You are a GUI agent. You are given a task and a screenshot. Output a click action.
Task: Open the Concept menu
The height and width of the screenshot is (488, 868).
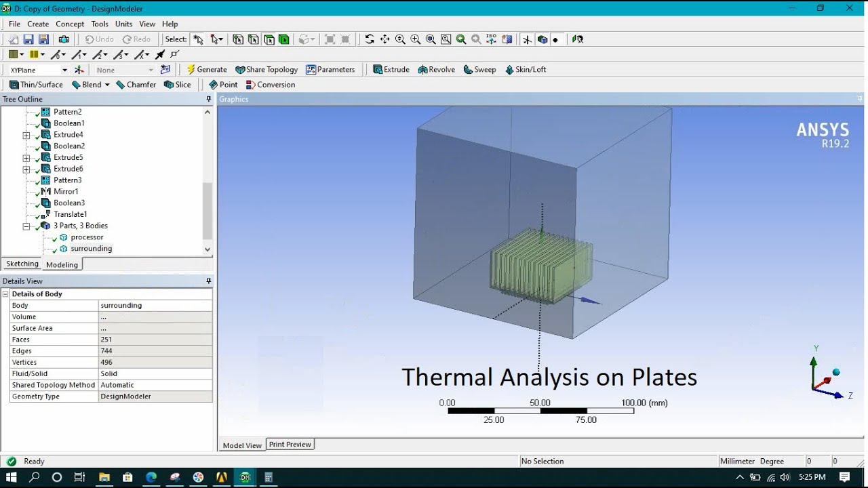(70, 24)
